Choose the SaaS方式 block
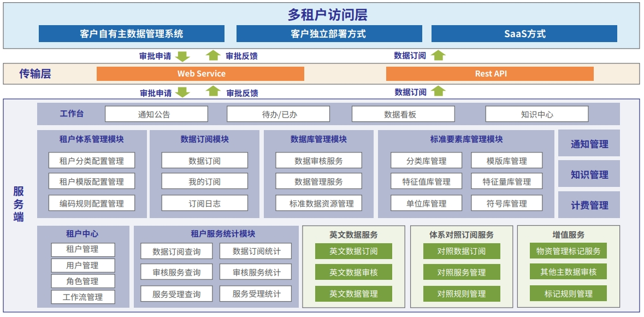Viewport: 644px width, 317px height. click(524, 34)
